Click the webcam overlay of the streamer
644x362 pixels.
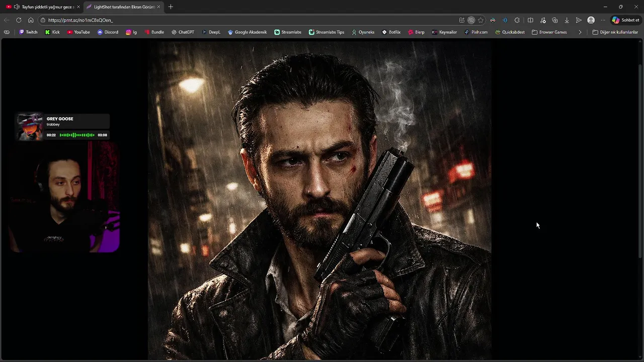click(64, 196)
